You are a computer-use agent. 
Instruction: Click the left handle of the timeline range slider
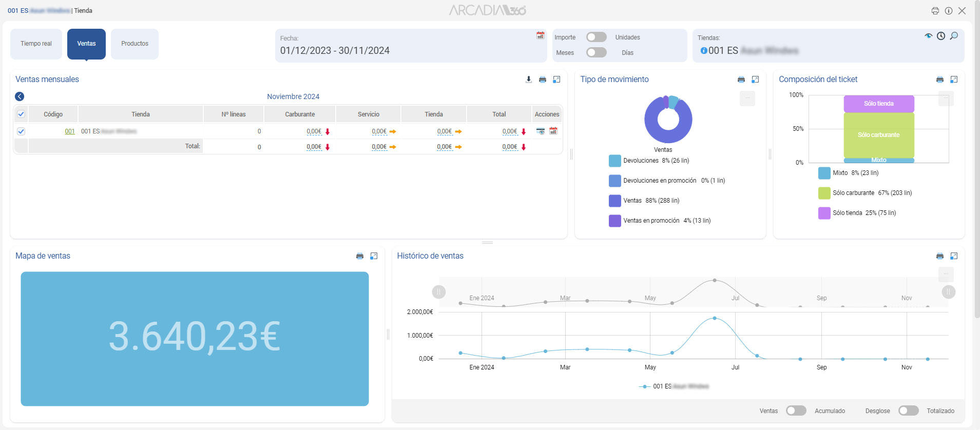pos(438,292)
